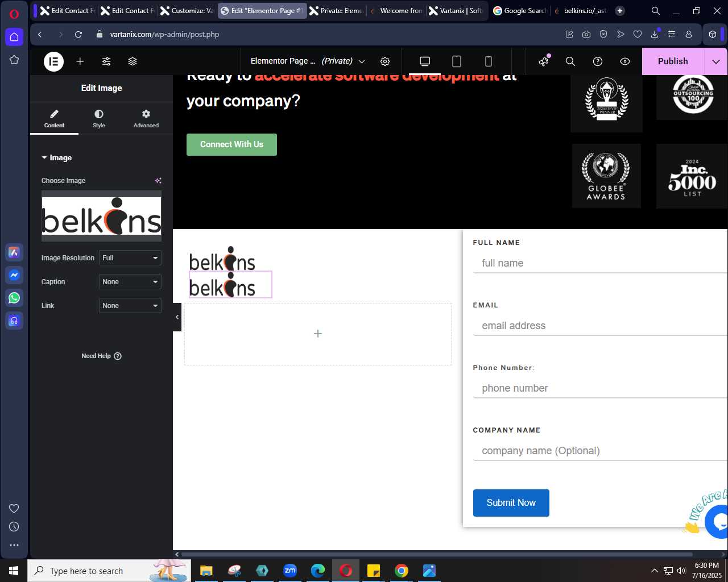Open Elementor help question icon
The image size is (728, 582).
[598, 61]
